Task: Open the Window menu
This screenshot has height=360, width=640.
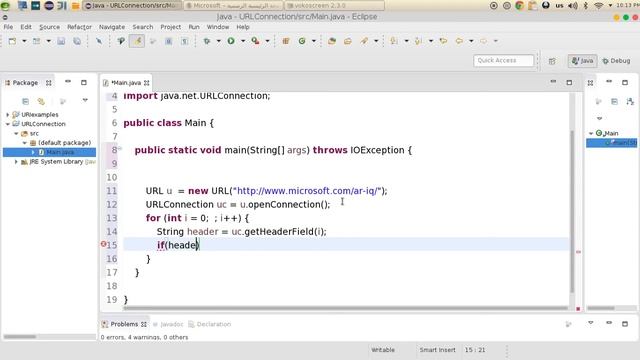Action: tap(218, 27)
